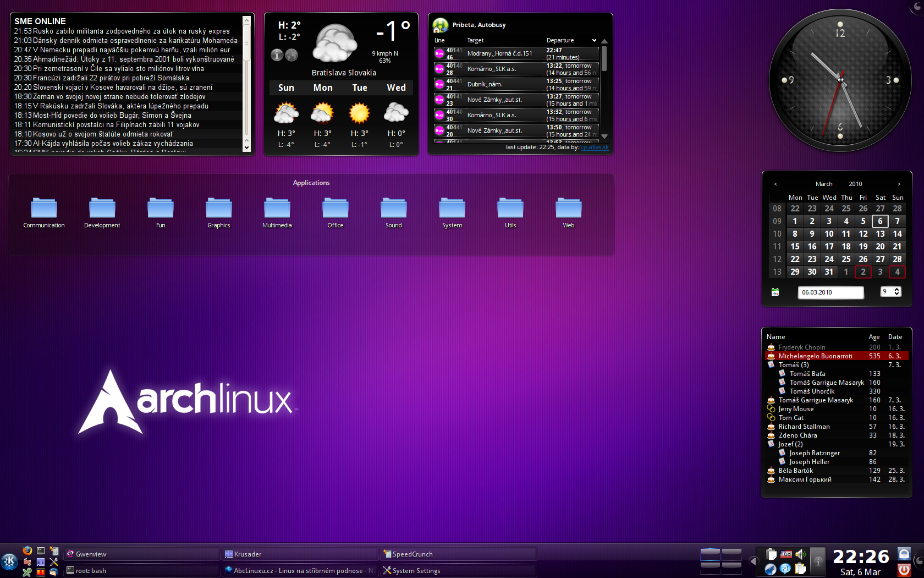Launch Firefox from the quick launch panel
Screen dimensions: 924x578
point(27,550)
